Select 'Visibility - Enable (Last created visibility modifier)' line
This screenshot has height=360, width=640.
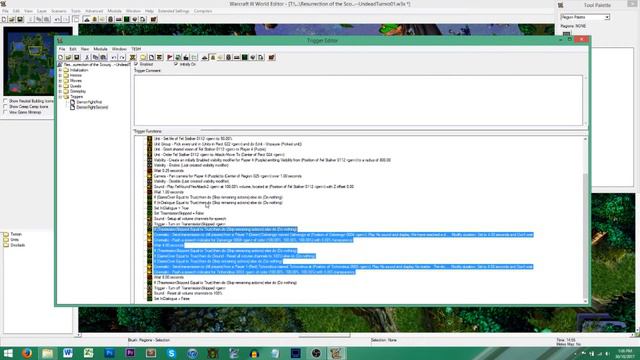coord(191,165)
